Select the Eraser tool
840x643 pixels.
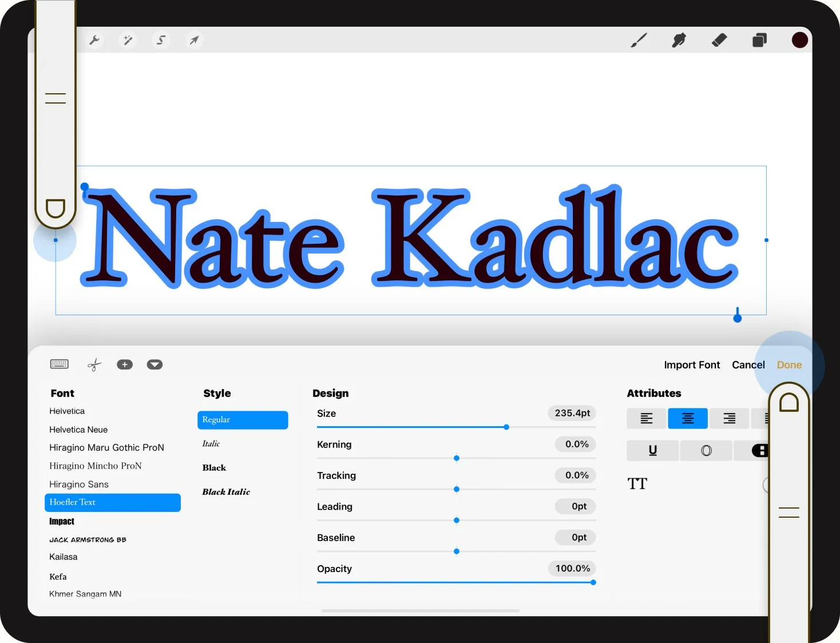719,40
